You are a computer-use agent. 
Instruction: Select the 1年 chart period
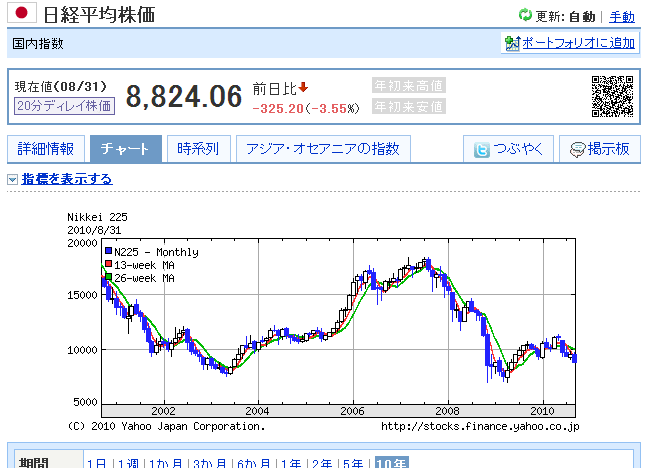pyautogui.click(x=291, y=463)
